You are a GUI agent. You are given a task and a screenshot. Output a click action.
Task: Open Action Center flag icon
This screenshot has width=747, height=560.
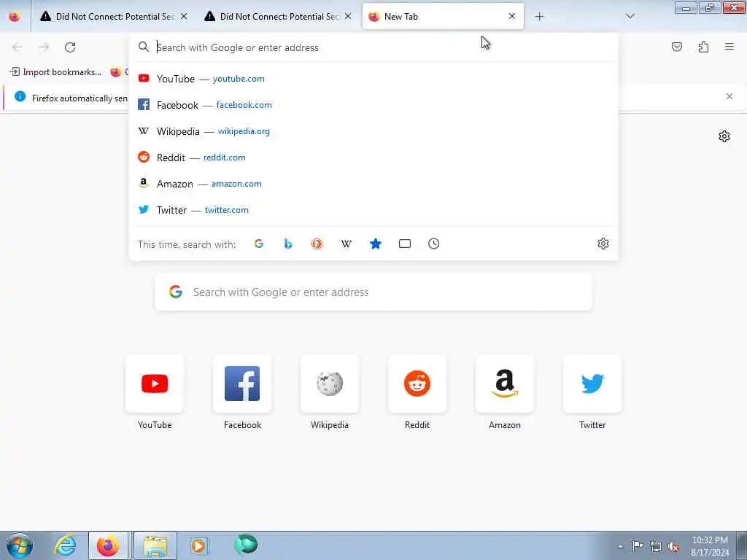(x=638, y=546)
